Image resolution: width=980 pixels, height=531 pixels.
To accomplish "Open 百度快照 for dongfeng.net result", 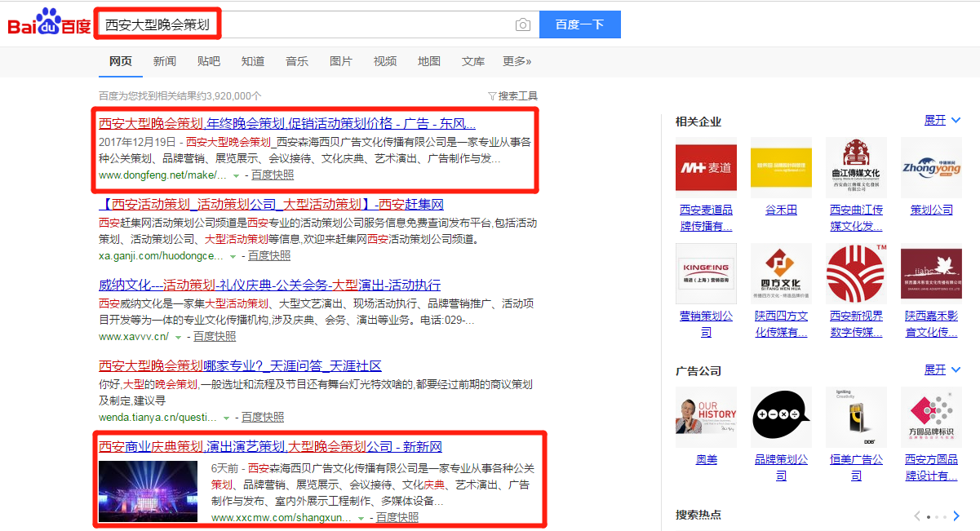I will coord(273,175).
